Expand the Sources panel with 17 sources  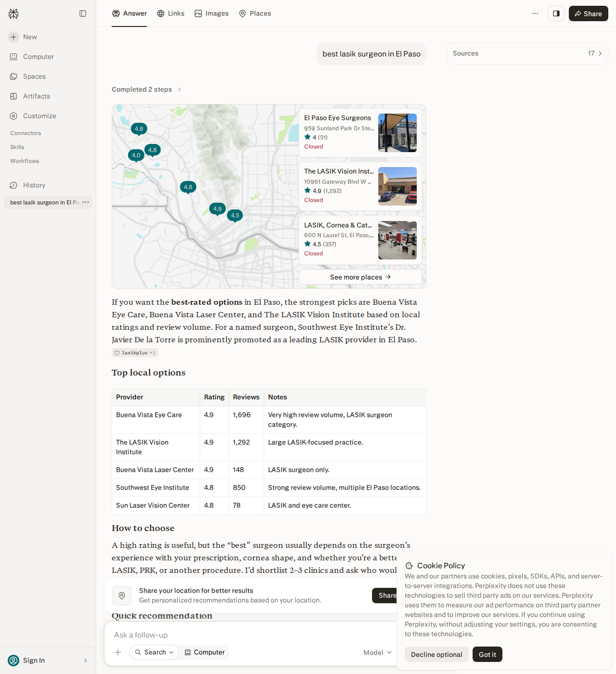pyautogui.click(x=527, y=53)
